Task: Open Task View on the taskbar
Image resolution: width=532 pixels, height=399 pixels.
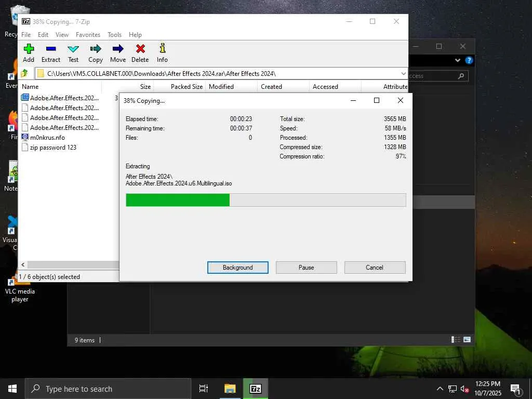Action: (x=204, y=389)
